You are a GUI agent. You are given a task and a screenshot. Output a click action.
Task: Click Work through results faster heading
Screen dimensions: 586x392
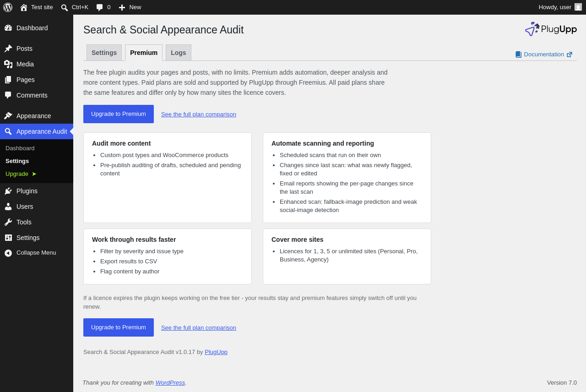click(134, 240)
